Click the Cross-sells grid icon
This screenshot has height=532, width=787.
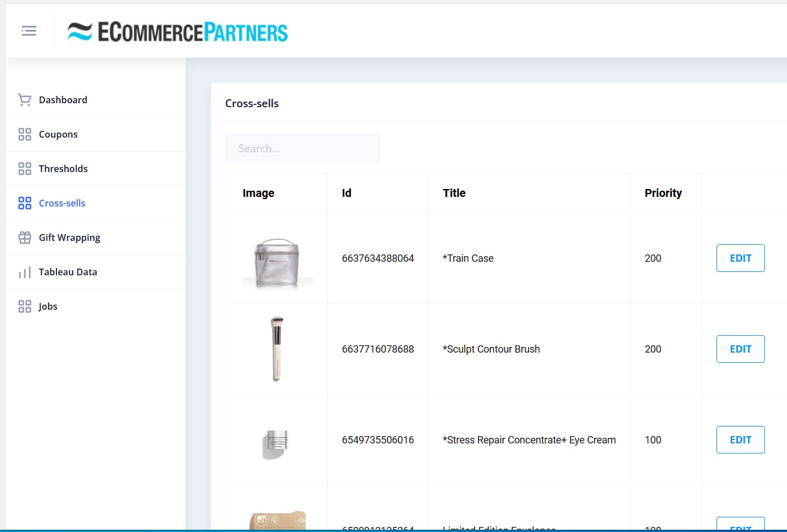(x=24, y=203)
